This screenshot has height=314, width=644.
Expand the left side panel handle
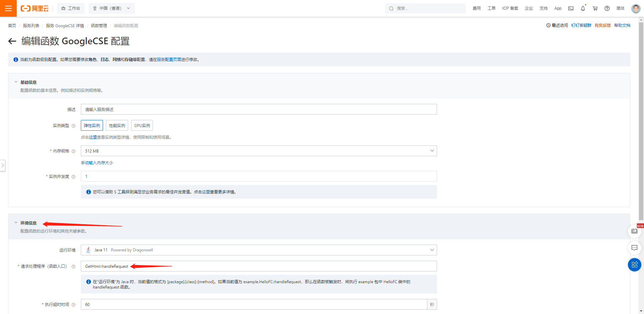coord(3,165)
